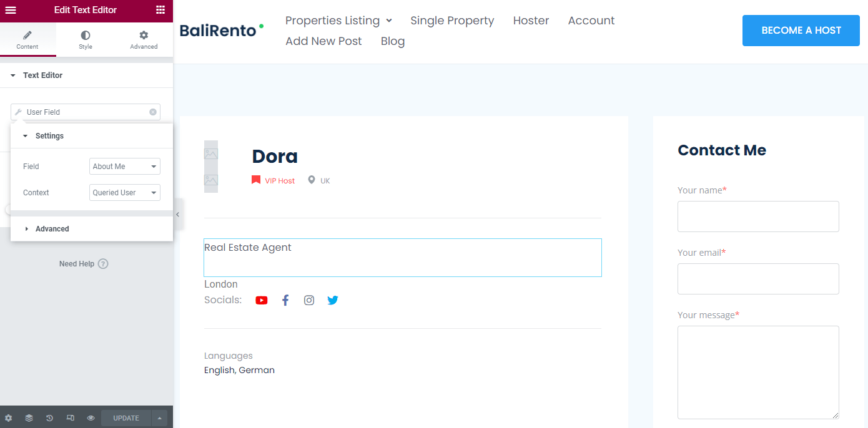Go to Single Property page
868x428 pixels.
[452, 21]
